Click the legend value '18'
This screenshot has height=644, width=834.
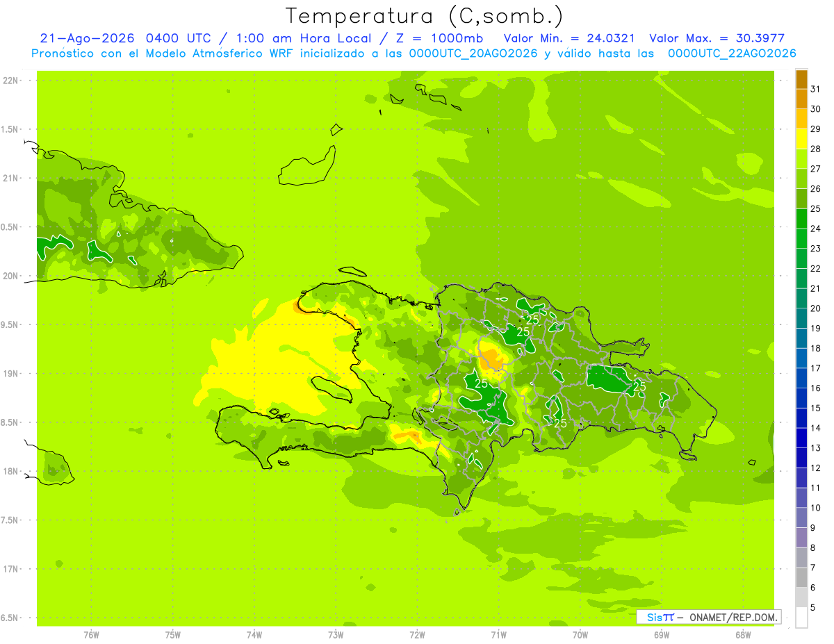[816, 348]
